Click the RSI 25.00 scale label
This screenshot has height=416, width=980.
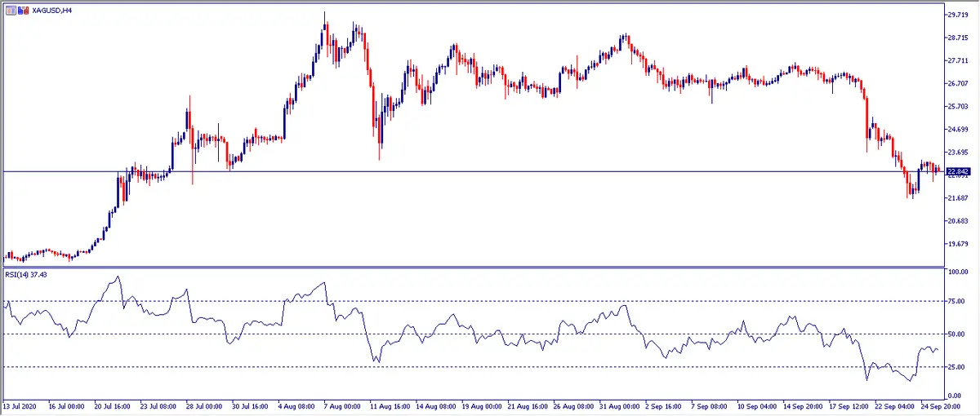click(x=957, y=366)
